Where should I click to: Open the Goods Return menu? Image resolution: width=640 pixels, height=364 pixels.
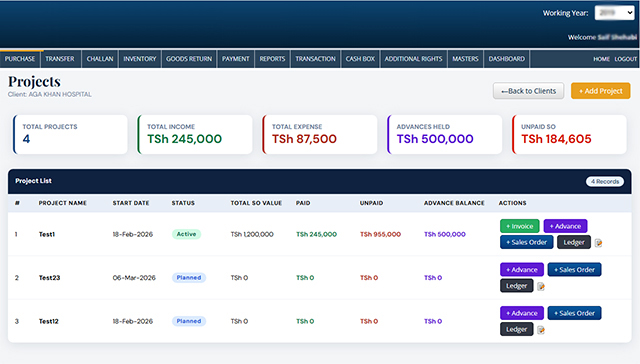coord(189,59)
